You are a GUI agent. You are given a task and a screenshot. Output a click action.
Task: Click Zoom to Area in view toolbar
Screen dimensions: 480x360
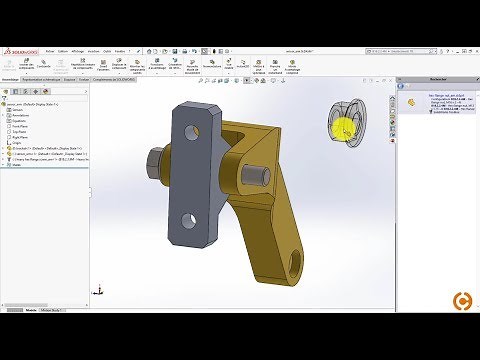click(207, 80)
